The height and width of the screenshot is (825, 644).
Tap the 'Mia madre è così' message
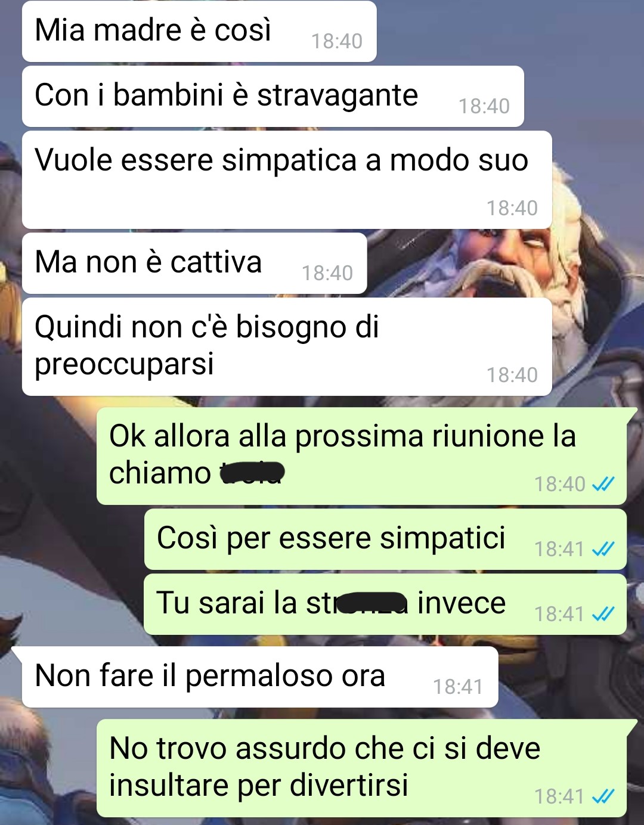click(199, 32)
